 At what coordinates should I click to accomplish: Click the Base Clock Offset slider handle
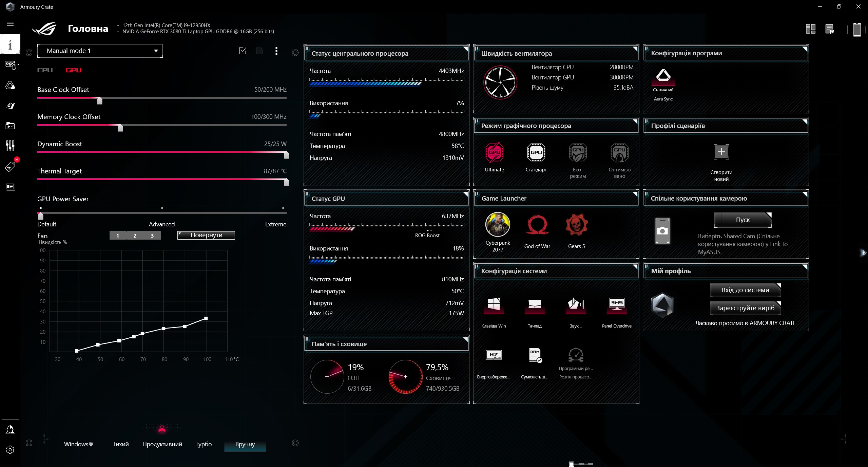[x=100, y=100]
